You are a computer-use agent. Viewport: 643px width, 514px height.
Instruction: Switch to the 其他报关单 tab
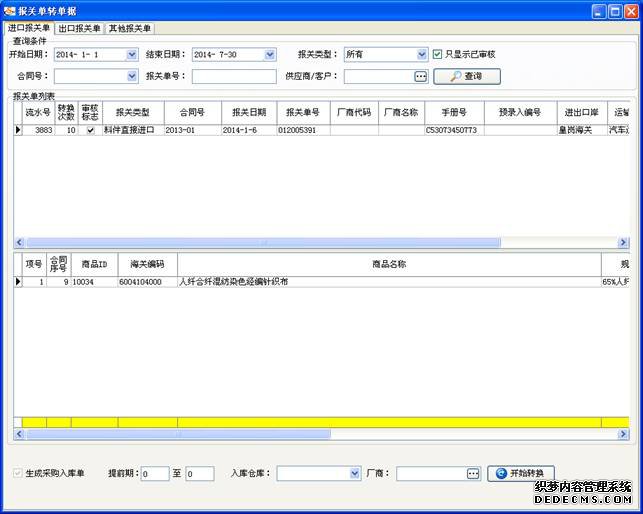129,28
